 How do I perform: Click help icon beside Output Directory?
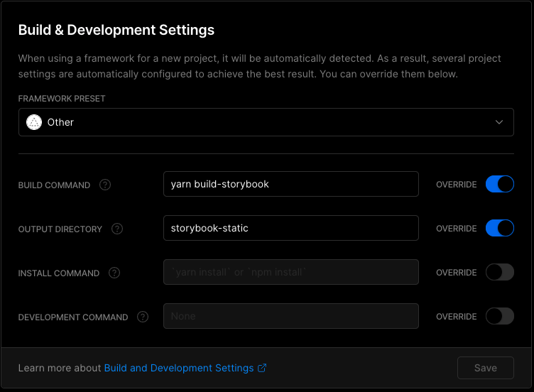click(117, 229)
